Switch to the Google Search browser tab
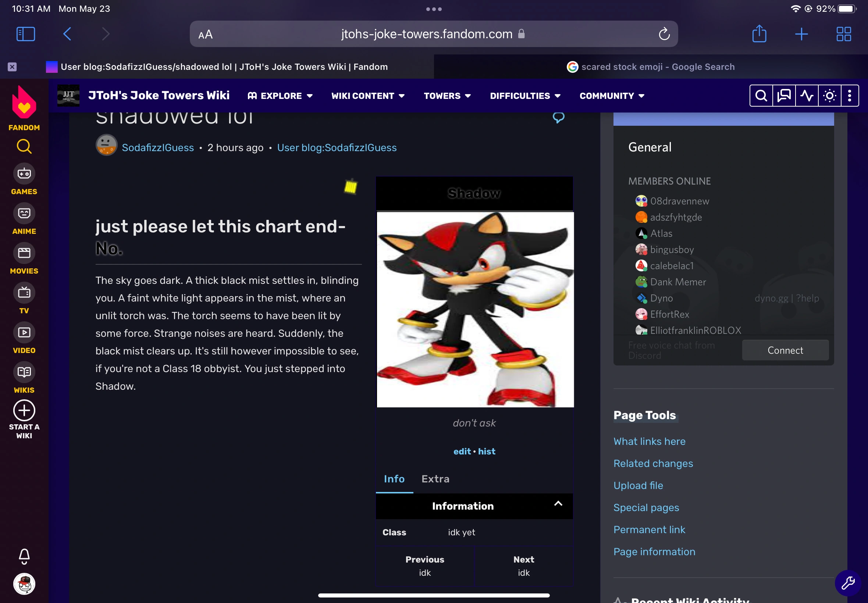The image size is (868, 603). pyautogui.click(x=650, y=67)
